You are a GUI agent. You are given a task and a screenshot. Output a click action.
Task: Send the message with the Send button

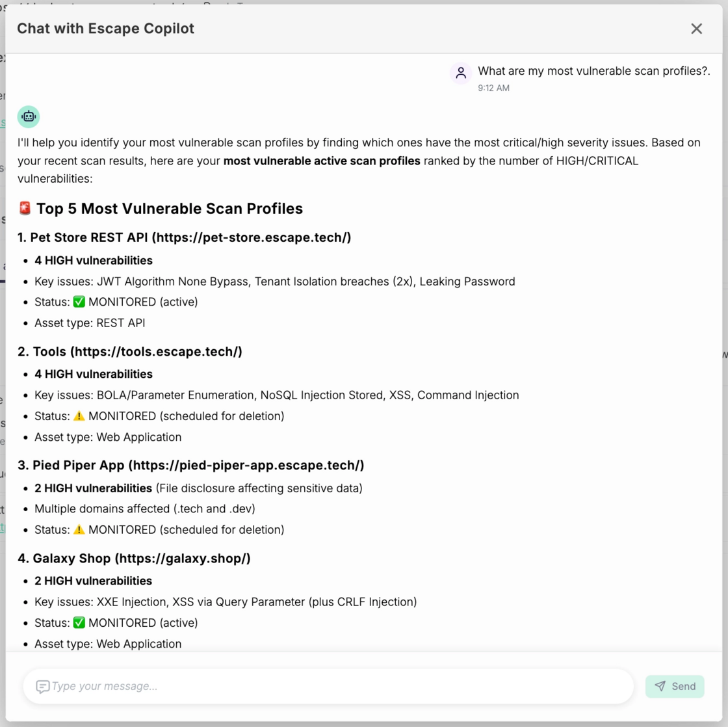pos(675,686)
